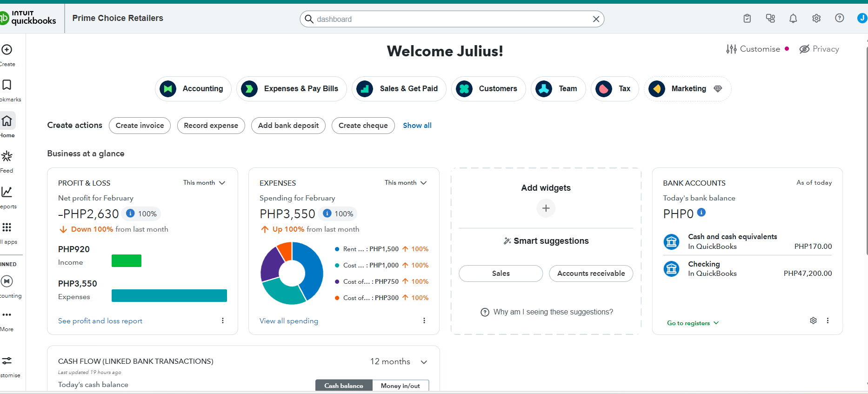
Task: Open the notifications bell
Action: pos(793,19)
